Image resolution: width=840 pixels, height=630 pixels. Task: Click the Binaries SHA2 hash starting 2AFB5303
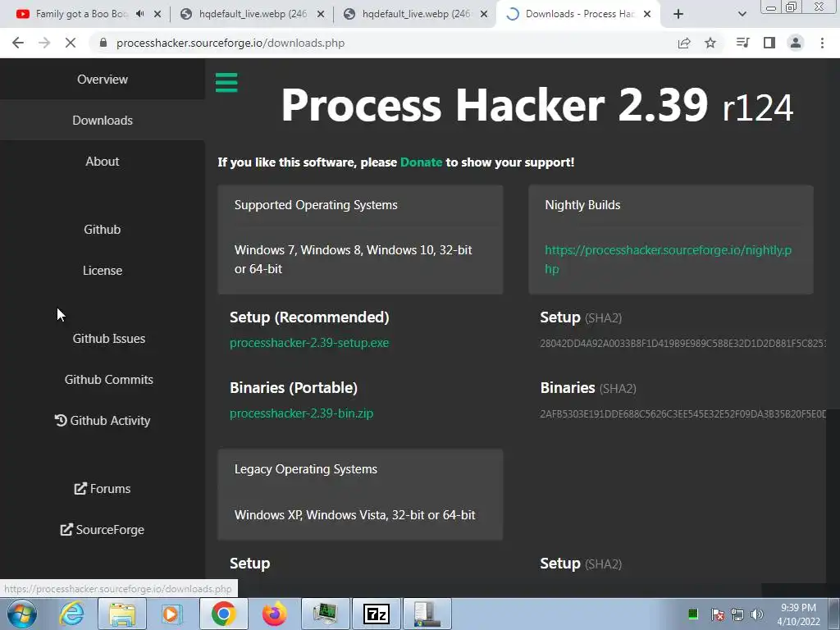pos(682,414)
